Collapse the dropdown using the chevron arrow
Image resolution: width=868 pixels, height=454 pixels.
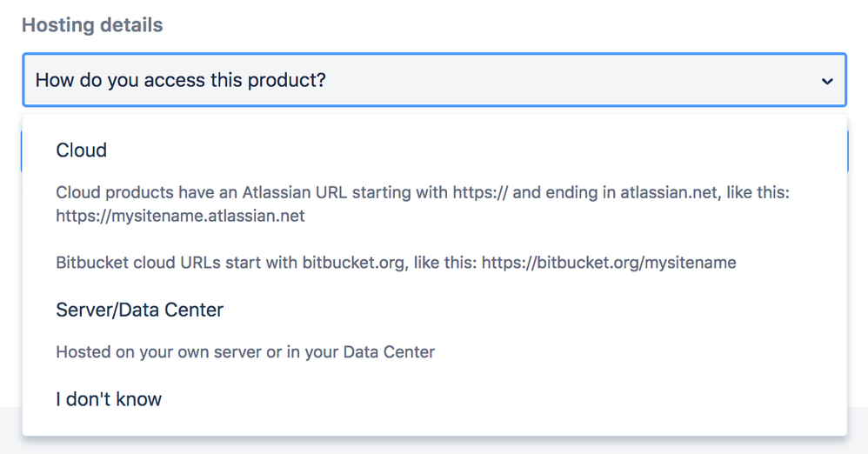click(x=826, y=81)
